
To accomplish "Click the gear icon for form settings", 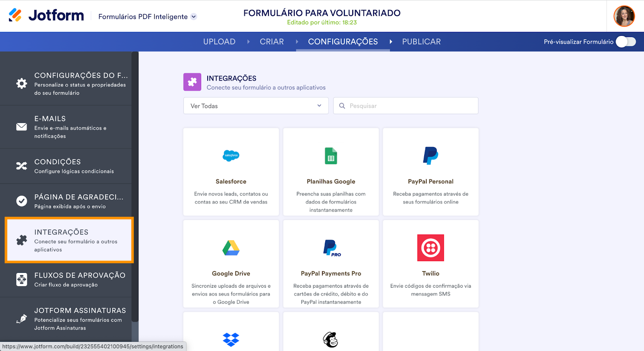I will pyautogui.click(x=22, y=83).
